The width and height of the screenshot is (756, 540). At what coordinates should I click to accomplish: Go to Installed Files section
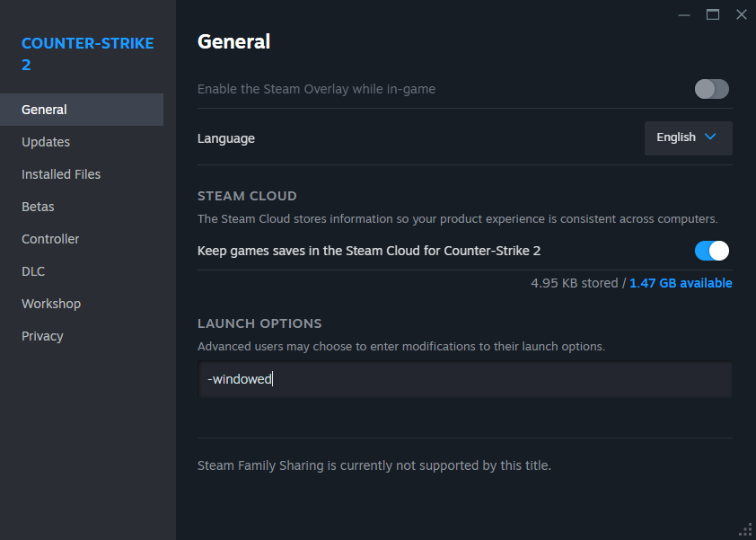coord(61,174)
